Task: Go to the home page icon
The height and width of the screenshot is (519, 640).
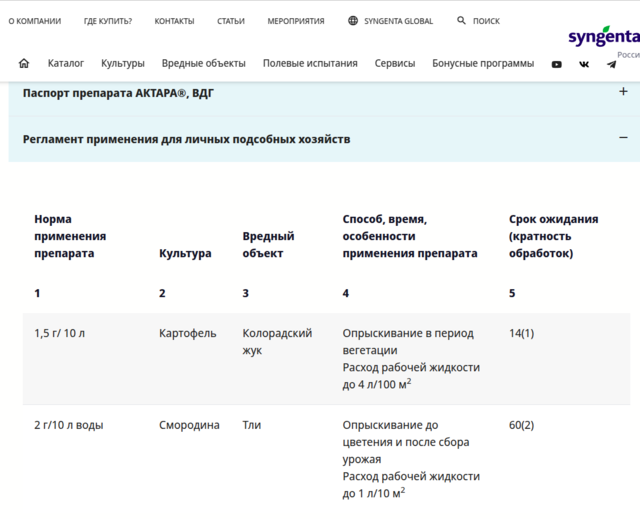Action: tap(24, 63)
